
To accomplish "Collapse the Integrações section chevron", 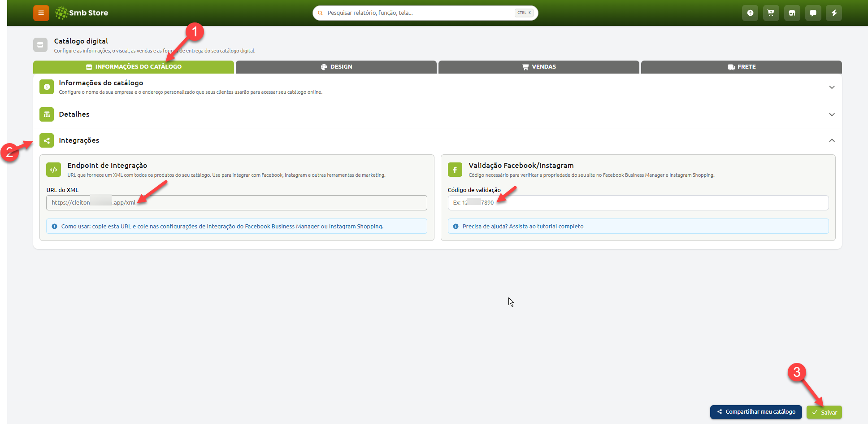I will pyautogui.click(x=832, y=140).
